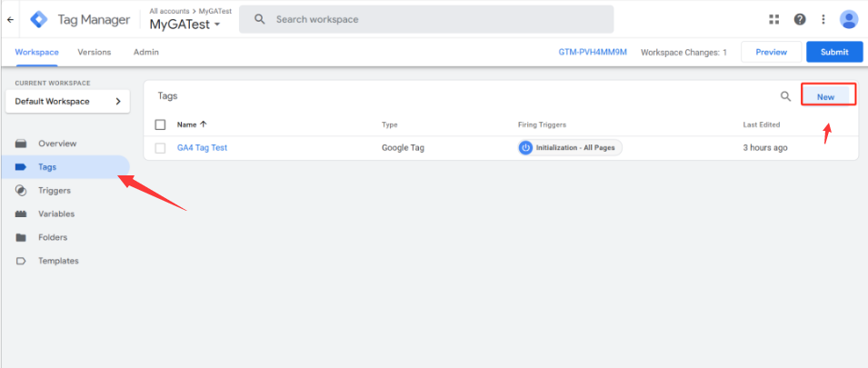The image size is (868, 368).
Task: Switch to the Admin tab
Action: 146,52
